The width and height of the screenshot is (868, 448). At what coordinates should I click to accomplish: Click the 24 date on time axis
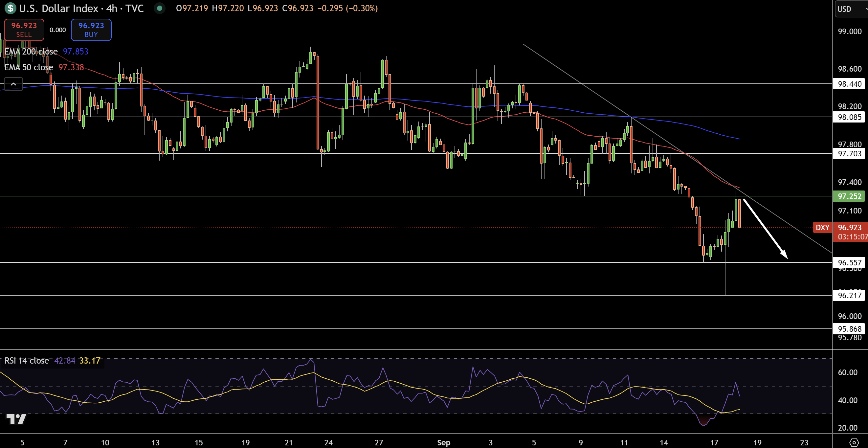328,442
